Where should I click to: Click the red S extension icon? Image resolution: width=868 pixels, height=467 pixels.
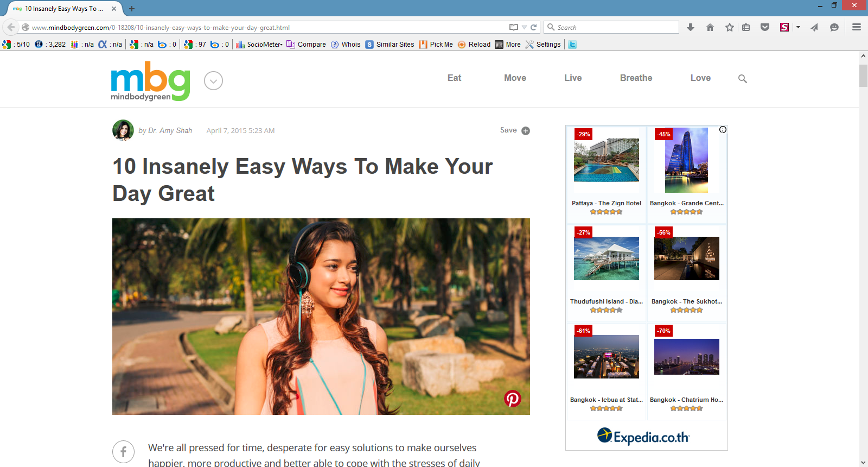point(784,27)
